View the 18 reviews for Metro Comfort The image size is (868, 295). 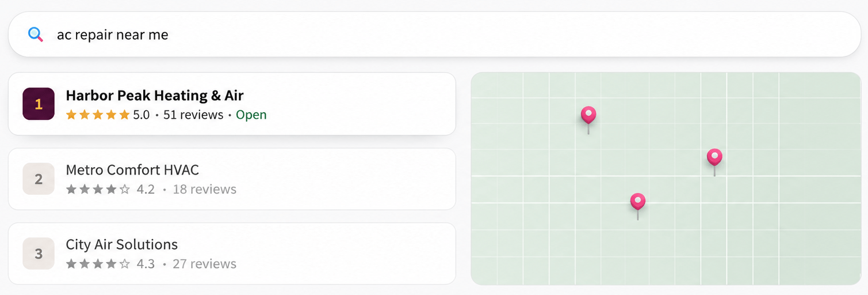click(205, 189)
